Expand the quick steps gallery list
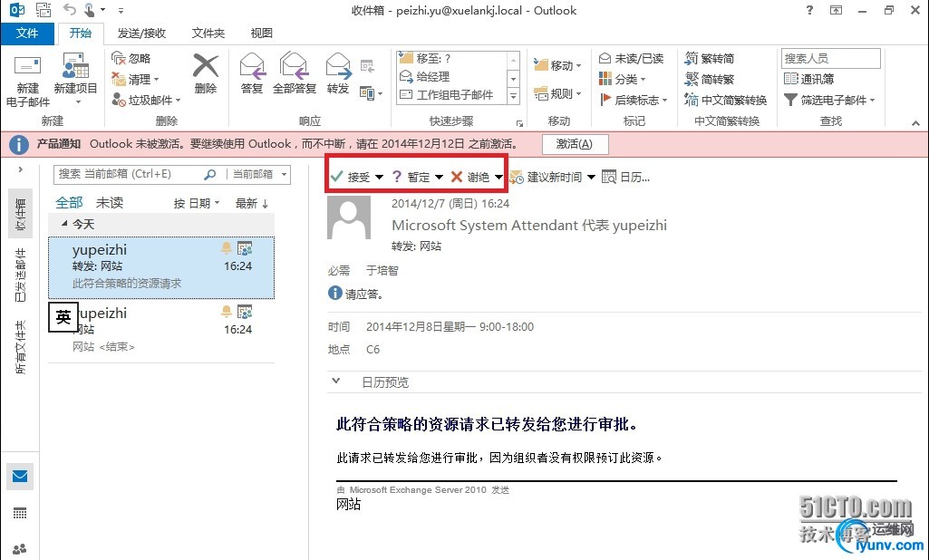The image size is (929, 560). tap(514, 96)
